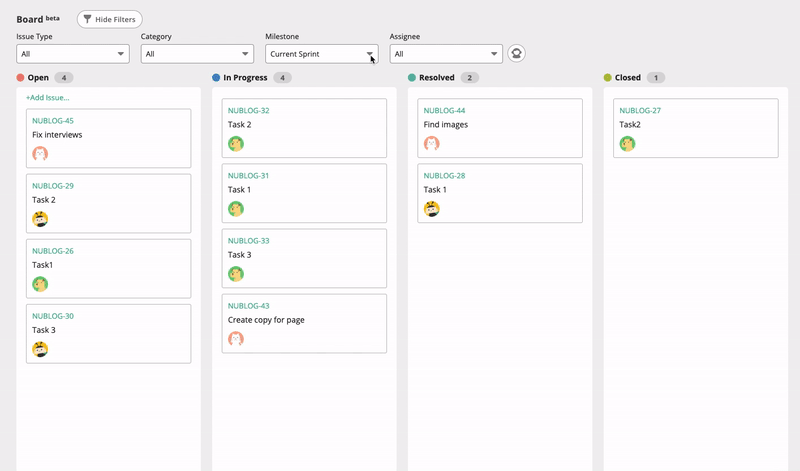800x471 pixels.
Task: Click the green Closed status dot
Action: point(608,78)
